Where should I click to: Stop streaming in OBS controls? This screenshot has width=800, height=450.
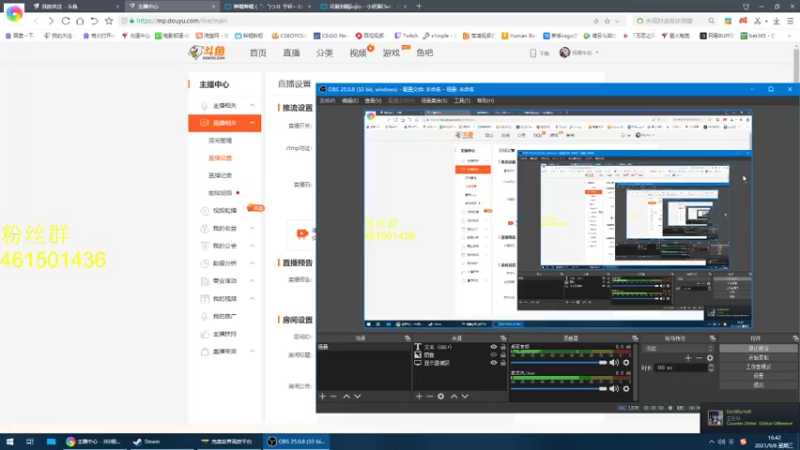pyautogui.click(x=758, y=348)
